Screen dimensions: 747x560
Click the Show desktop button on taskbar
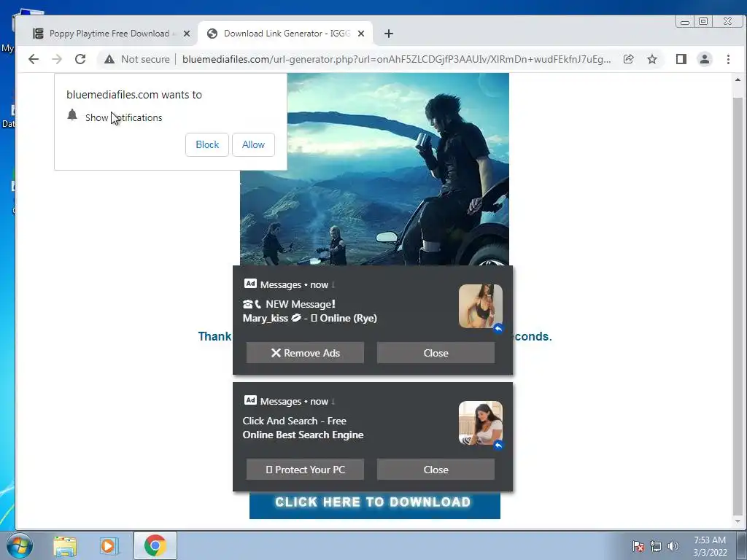click(x=742, y=545)
